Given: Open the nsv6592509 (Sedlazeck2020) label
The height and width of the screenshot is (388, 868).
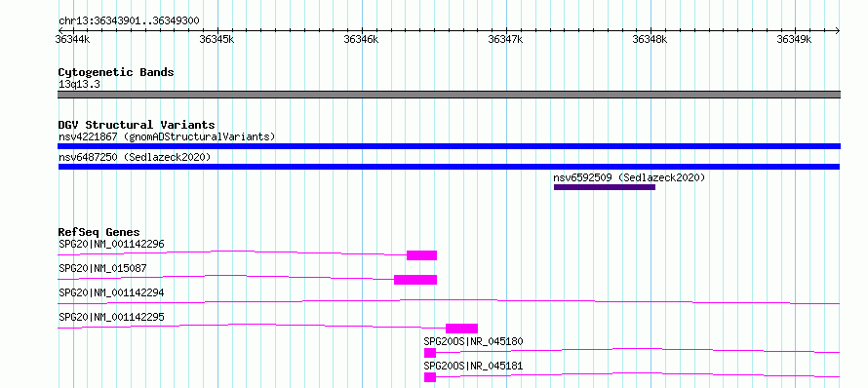Looking at the screenshot, I should click(629, 177).
